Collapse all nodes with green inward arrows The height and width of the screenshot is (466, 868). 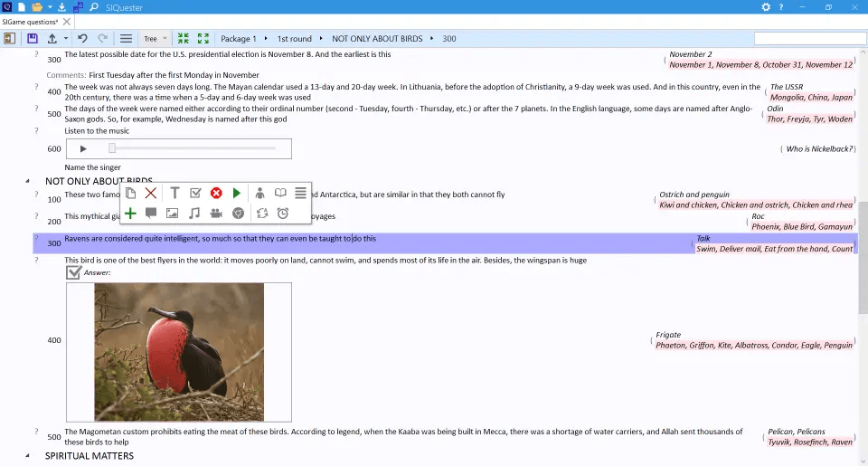pyautogui.click(x=184, y=38)
